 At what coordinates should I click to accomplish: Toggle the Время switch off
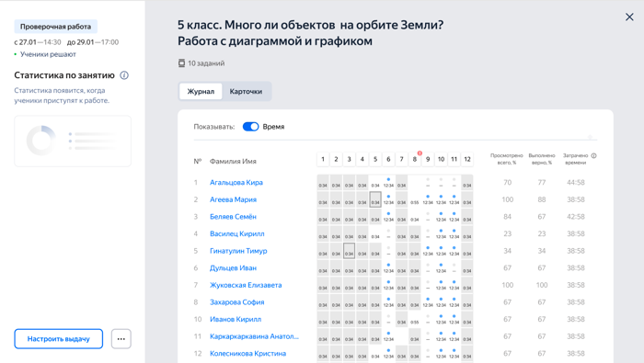tap(250, 127)
